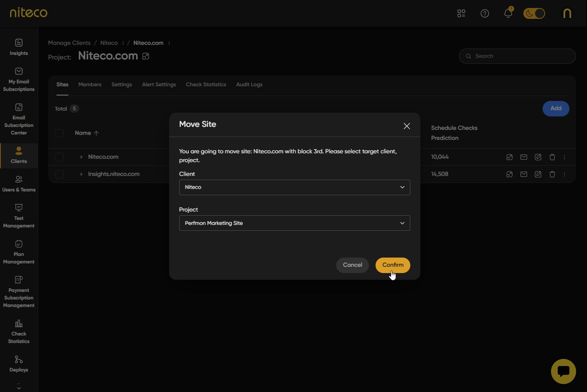Screen dimensions: 587x392
Task: Click delete trash icon in Niteco.com row
Action: [x=552, y=157]
